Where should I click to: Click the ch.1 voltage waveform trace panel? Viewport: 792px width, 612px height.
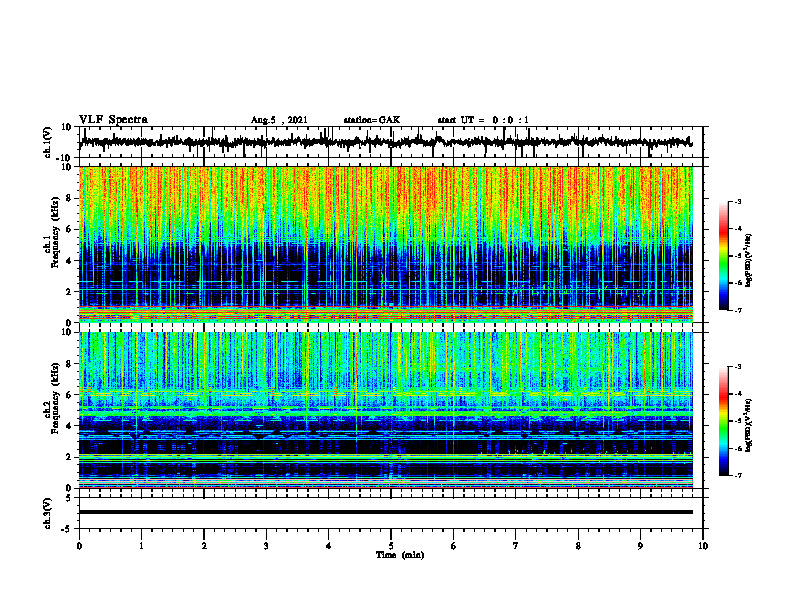point(391,142)
